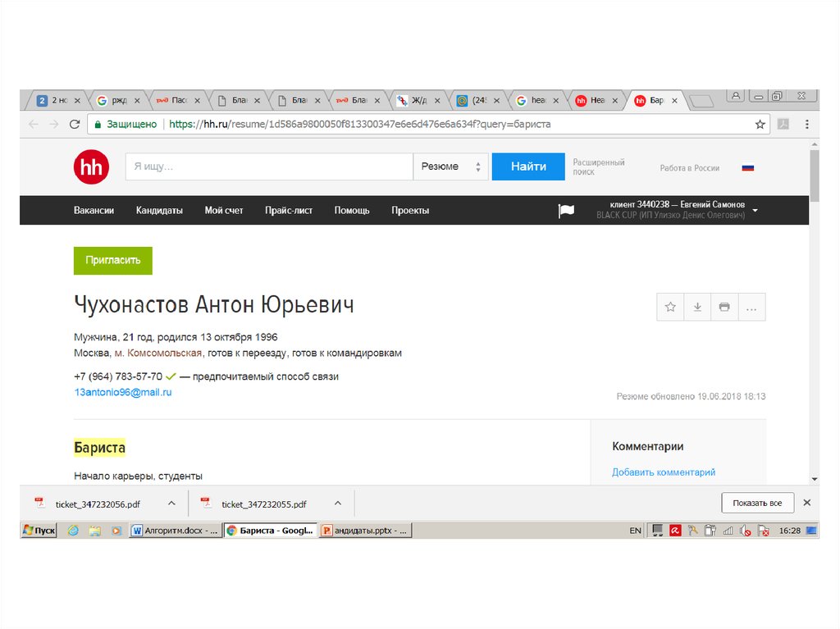Open the Резюме search type dropdown
840x629 pixels.
pos(450,166)
